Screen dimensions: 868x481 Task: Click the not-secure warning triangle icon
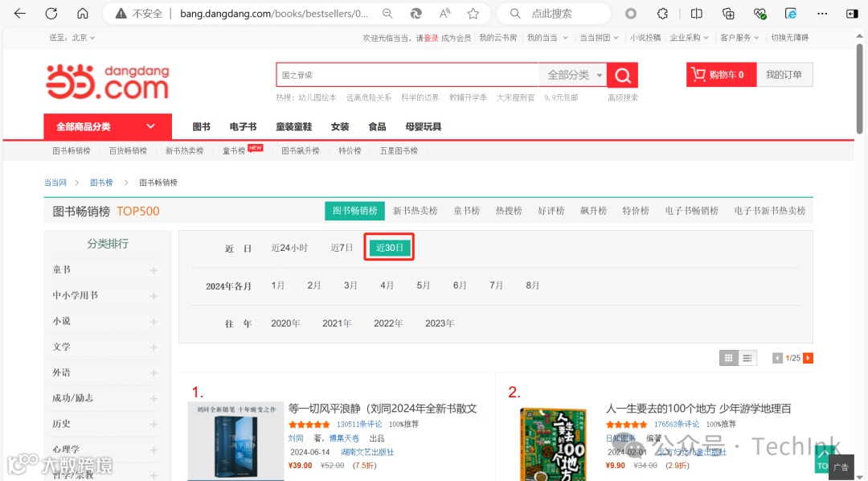pos(121,14)
